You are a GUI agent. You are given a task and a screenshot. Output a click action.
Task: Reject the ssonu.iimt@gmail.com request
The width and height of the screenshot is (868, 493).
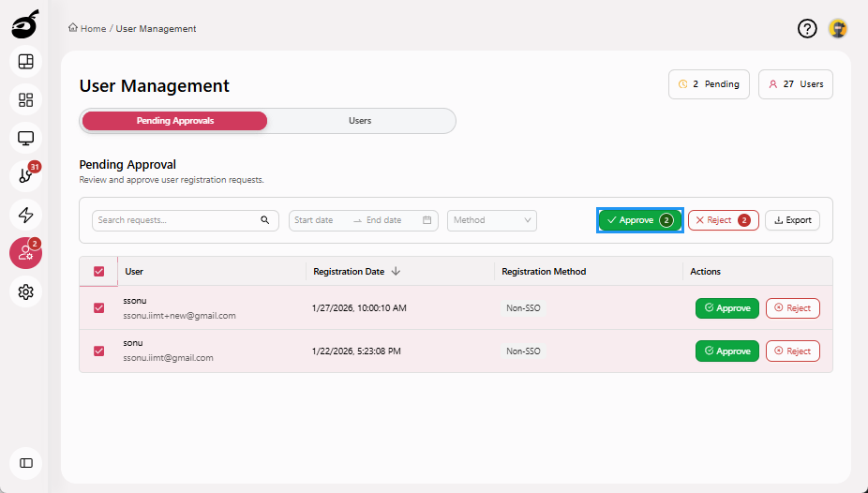click(x=793, y=351)
